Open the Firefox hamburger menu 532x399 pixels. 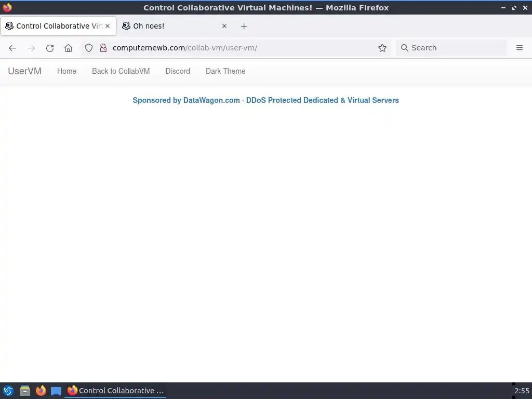pyautogui.click(x=520, y=48)
